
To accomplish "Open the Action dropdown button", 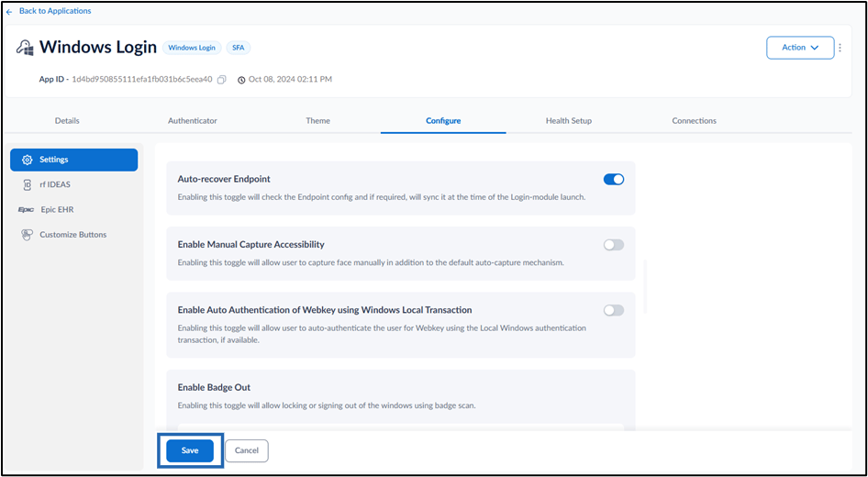I will [800, 48].
